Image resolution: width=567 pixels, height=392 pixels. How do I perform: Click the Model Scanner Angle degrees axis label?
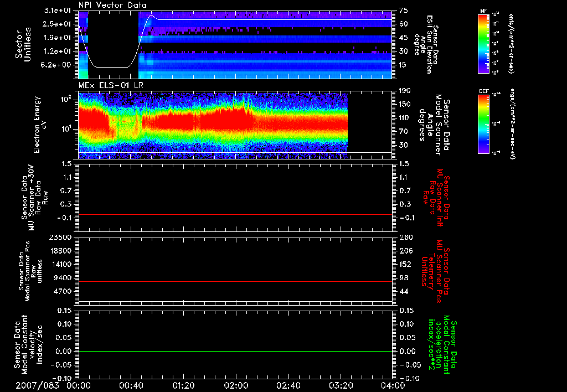(x=434, y=125)
